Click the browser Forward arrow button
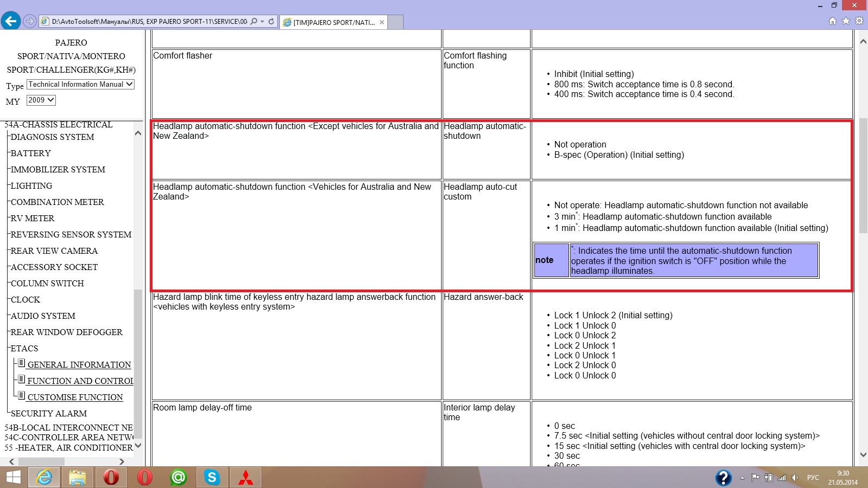Image resolution: width=868 pixels, height=488 pixels. [30, 21]
